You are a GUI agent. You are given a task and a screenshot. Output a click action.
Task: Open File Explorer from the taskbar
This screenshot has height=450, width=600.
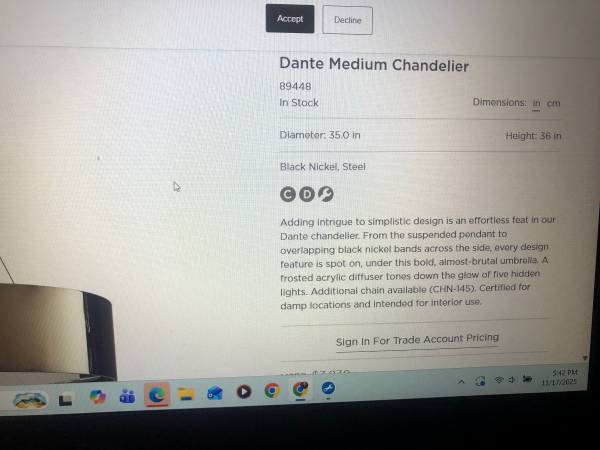tap(186, 394)
